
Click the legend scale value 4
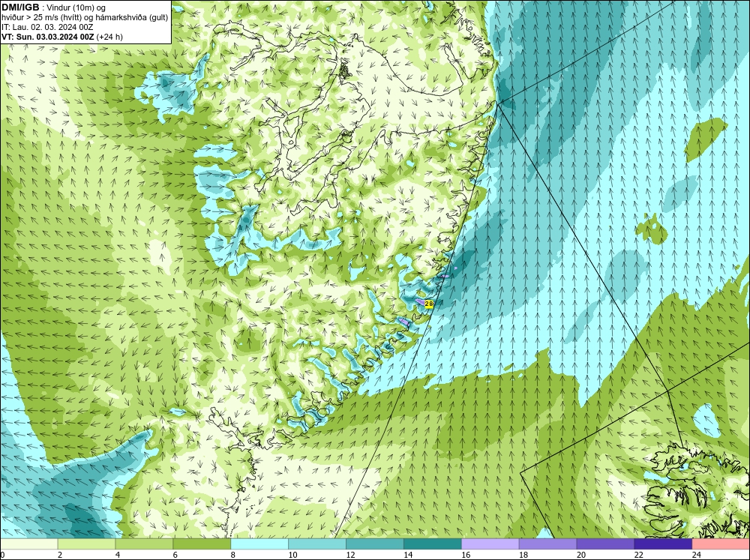118,555
